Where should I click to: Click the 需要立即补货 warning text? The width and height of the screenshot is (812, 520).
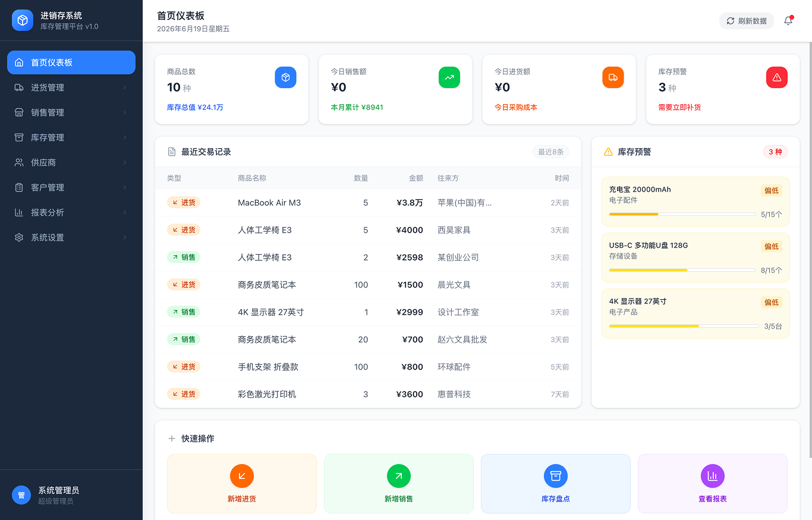679,108
